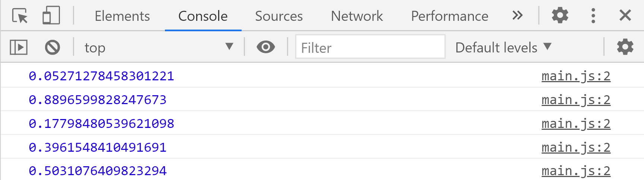The image size is (644, 180).
Task: Open main.js:2 link beside 0.17798480539621098
Action: click(576, 123)
